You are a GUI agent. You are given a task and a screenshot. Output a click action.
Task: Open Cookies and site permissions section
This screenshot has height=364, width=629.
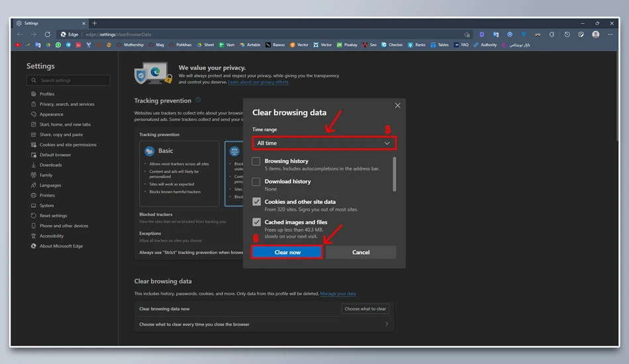coord(68,145)
